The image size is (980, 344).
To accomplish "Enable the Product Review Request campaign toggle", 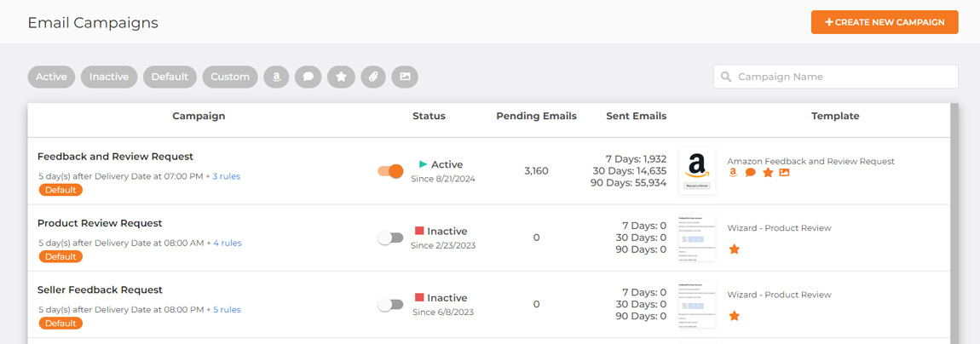I will click(x=390, y=238).
